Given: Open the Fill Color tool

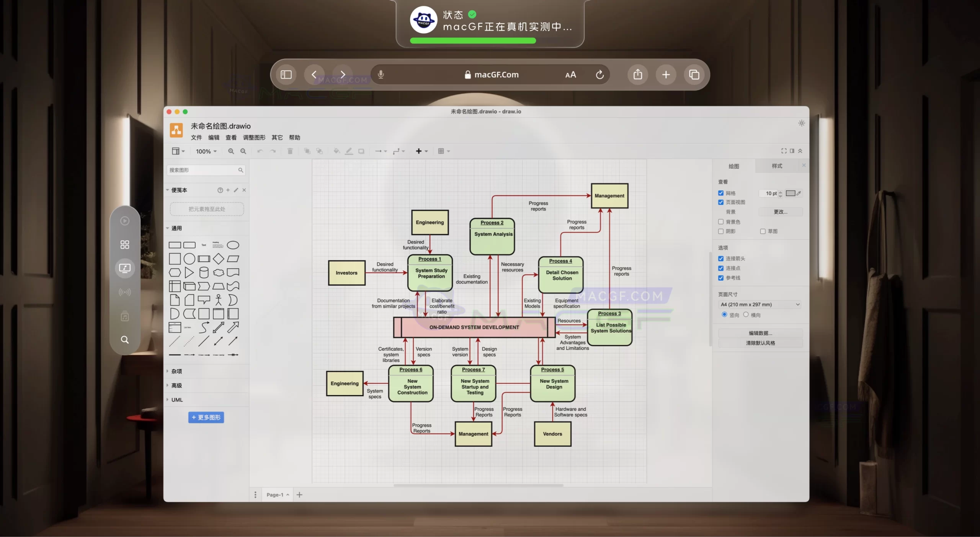Looking at the screenshot, I should (336, 151).
